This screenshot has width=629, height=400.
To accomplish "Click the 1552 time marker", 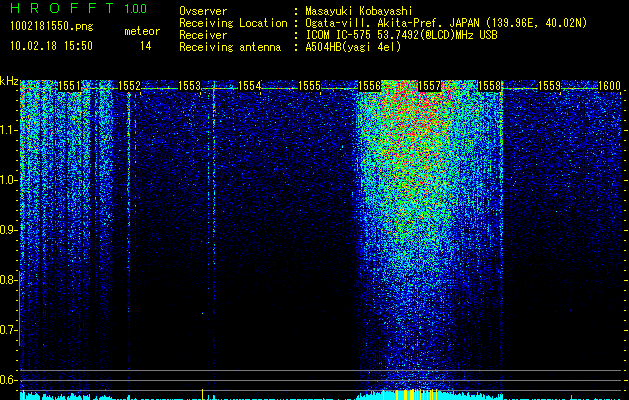I will pos(130,86).
